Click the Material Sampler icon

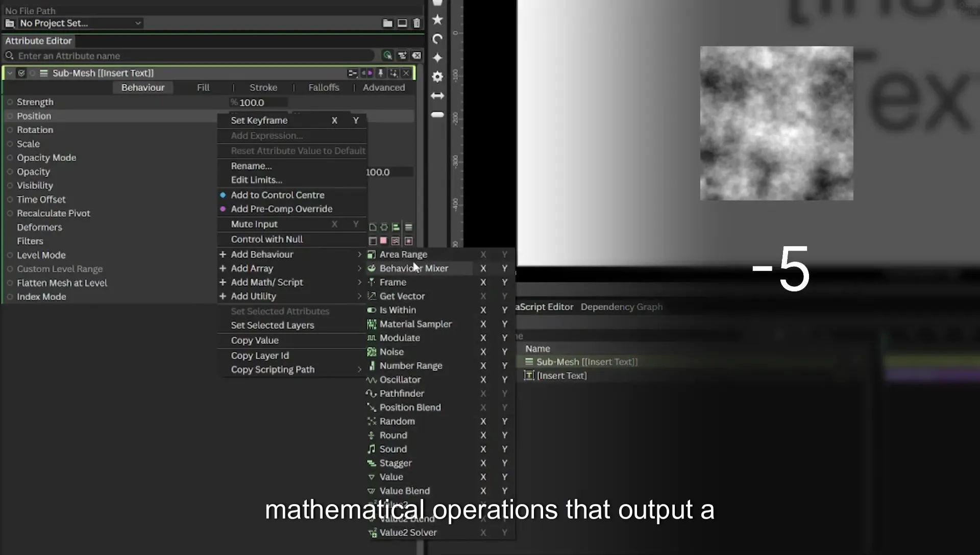372,324
